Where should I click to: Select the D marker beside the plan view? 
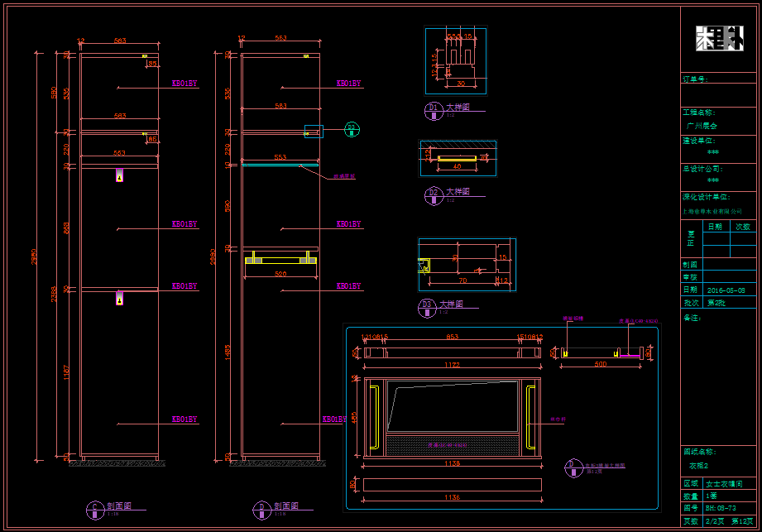pos(571,467)
